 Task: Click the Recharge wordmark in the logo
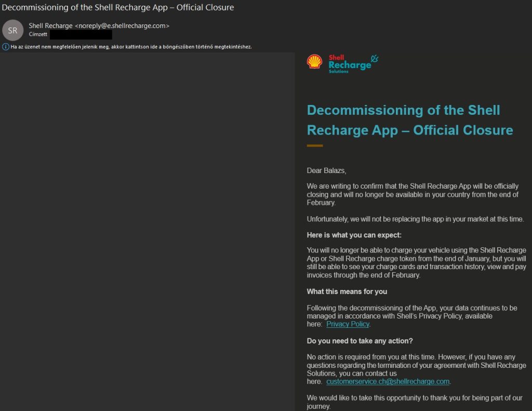350,65
